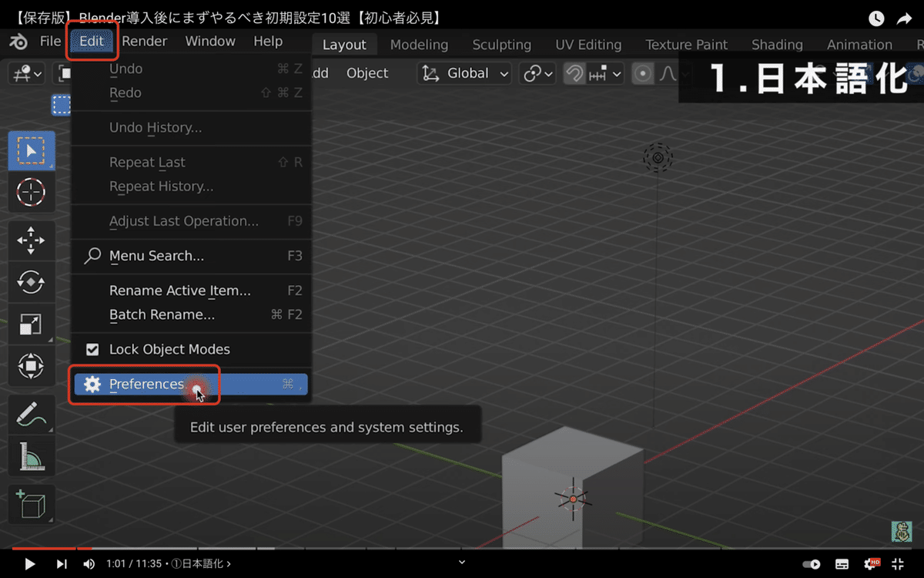Select the Scale tool
This screenshot has height=578, width=924.
(32, 324)
